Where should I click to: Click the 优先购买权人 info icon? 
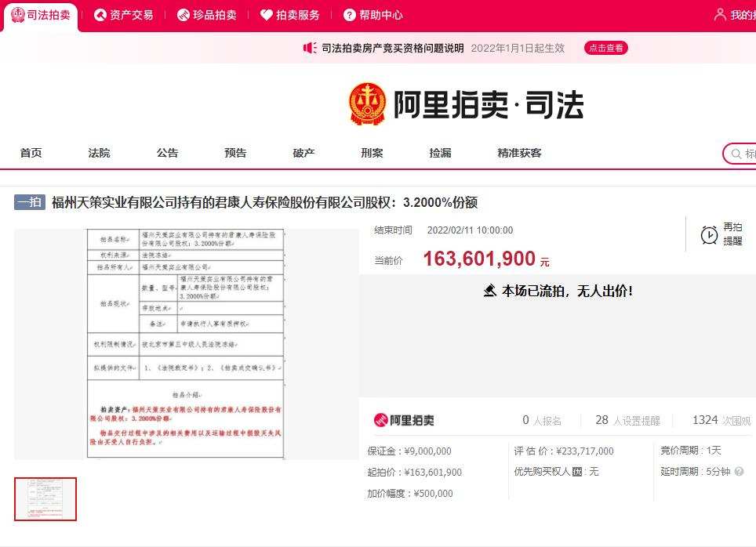click(x=577, y=472)
